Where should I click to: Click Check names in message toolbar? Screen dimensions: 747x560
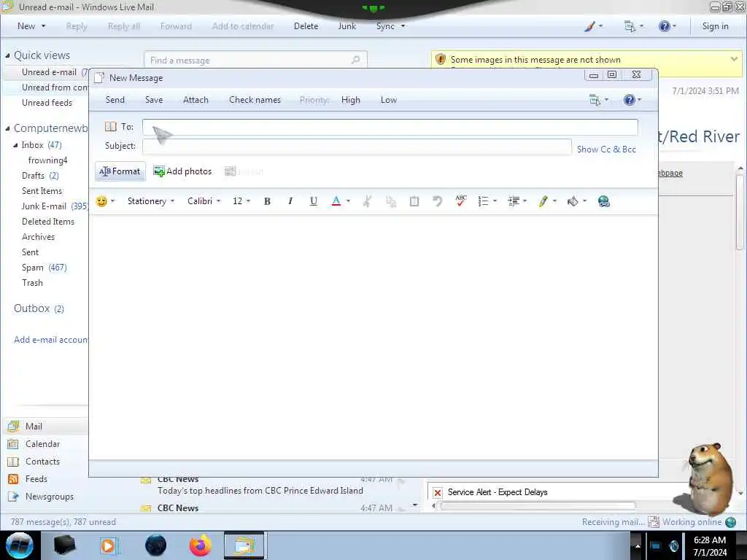point(255,100)
